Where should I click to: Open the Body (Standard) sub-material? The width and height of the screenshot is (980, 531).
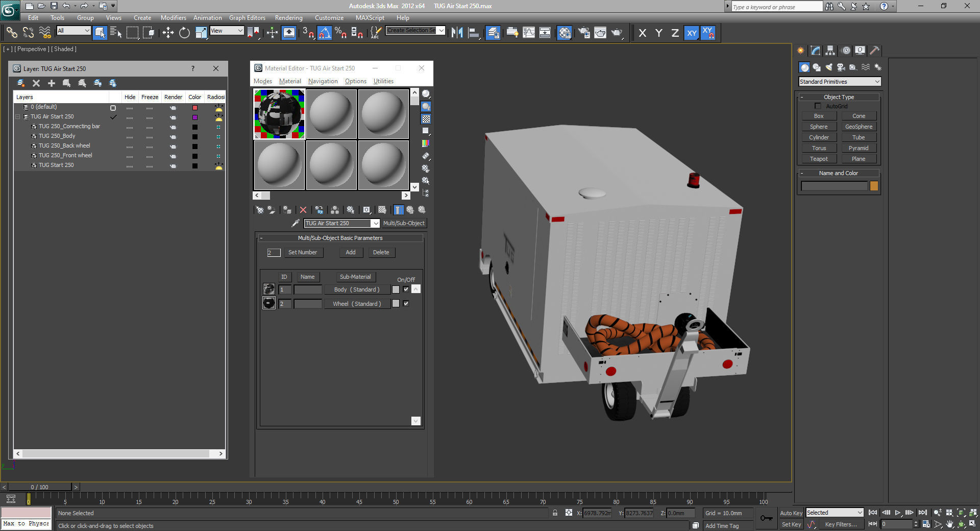[x=357, y=289]
